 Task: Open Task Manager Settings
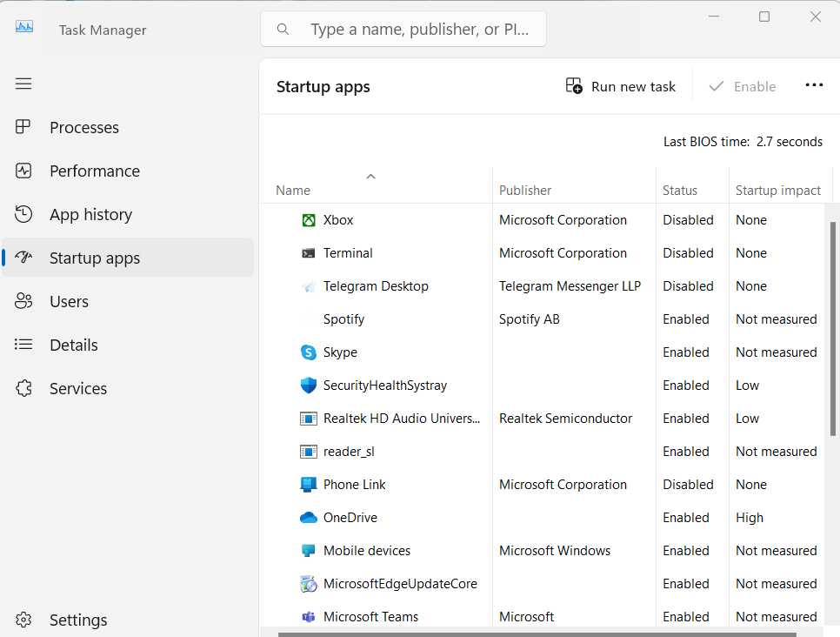pos(78,620)
